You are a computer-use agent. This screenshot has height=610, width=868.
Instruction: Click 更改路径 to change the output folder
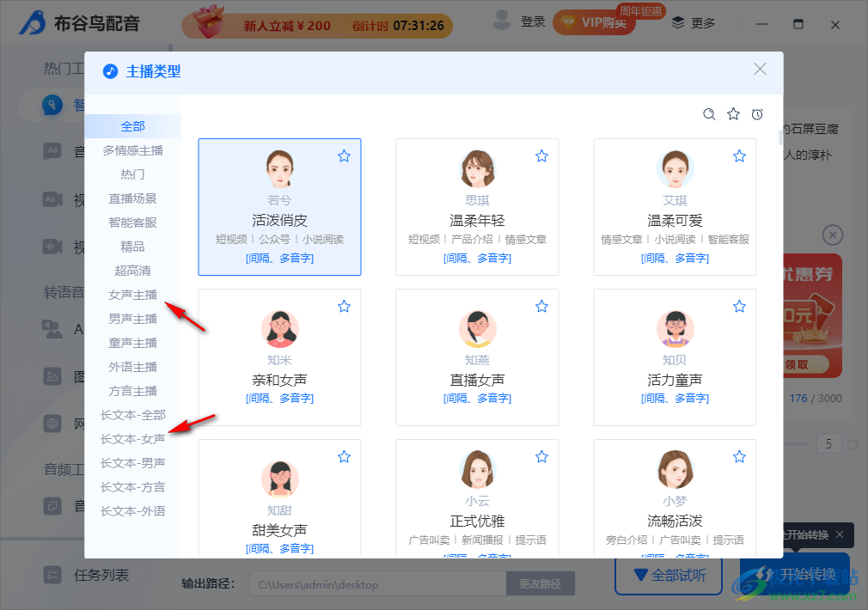pyautogui.click(x=541, y=584)
